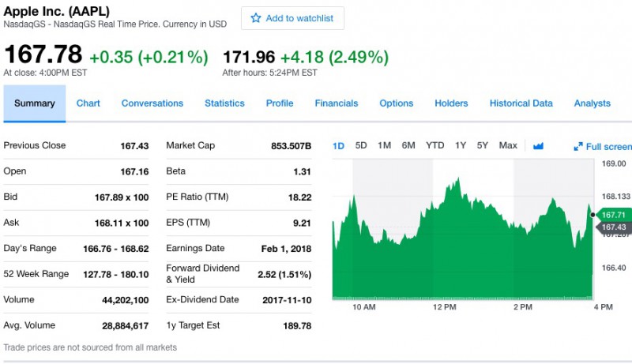Switch to the Conversations tab

tap(152, 103)
